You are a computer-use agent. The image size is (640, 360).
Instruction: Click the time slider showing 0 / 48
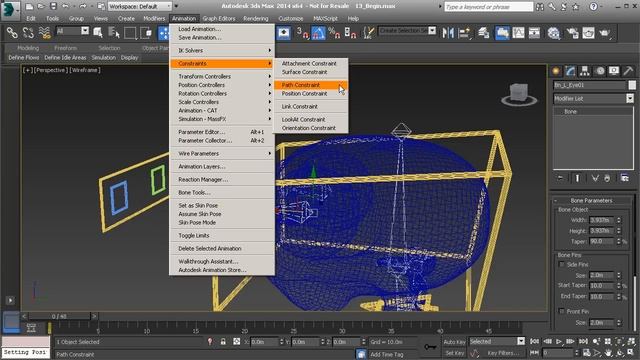click(59, 316)
